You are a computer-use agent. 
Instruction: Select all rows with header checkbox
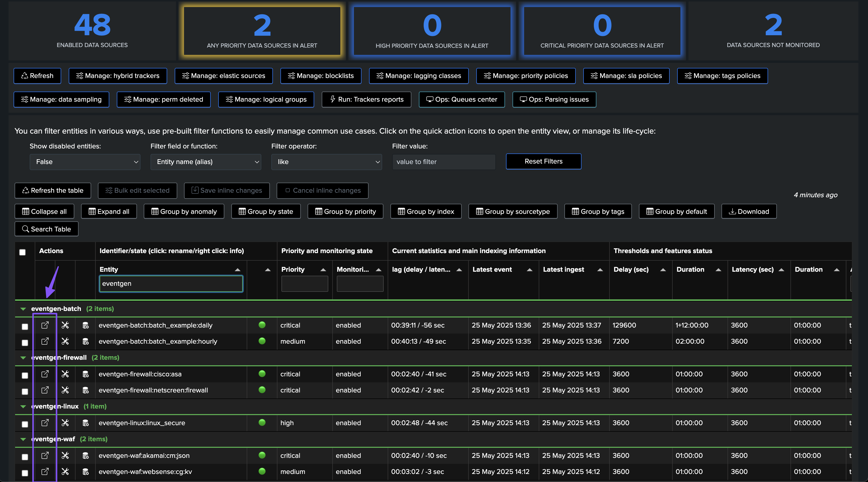coord(23,252)
